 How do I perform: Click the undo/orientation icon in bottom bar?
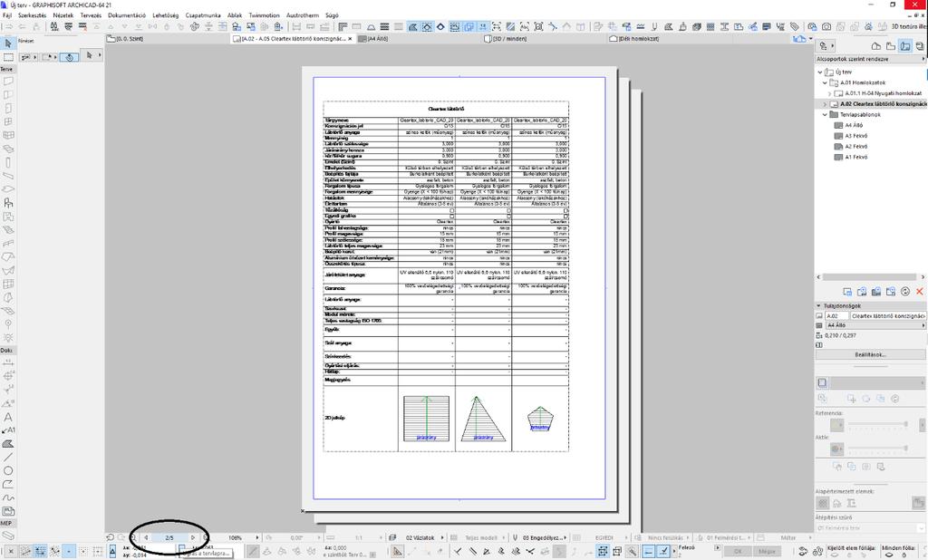tap(110, 537)
